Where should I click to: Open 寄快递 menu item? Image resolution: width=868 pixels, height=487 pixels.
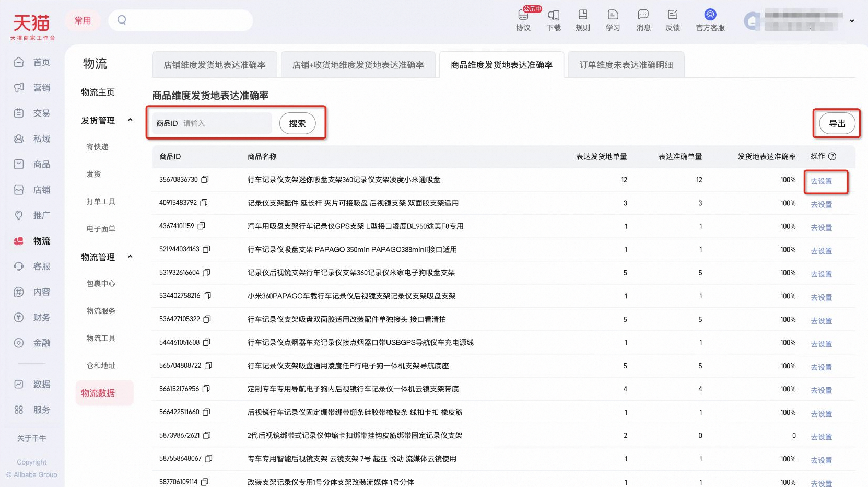98,147
